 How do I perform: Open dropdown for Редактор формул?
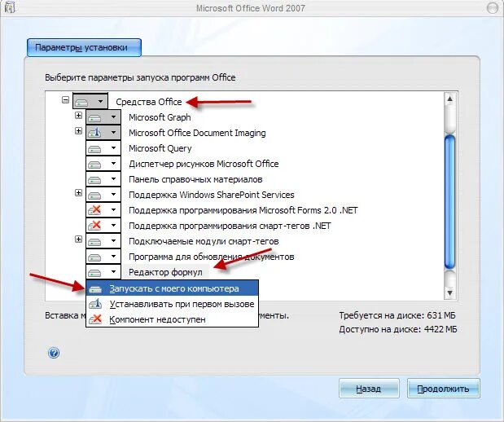point(103,272)
